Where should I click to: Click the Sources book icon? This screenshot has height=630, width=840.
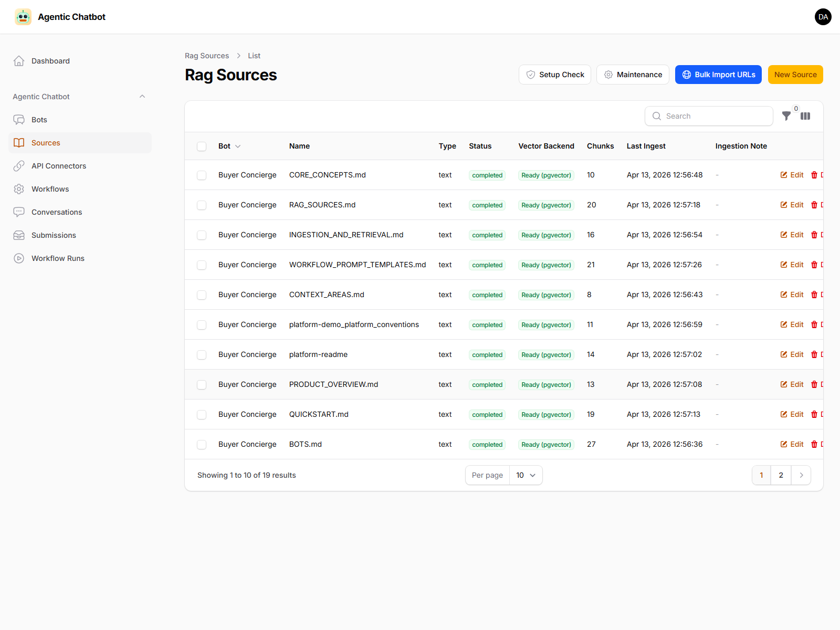pyautogui.click(x=19, y=143)
